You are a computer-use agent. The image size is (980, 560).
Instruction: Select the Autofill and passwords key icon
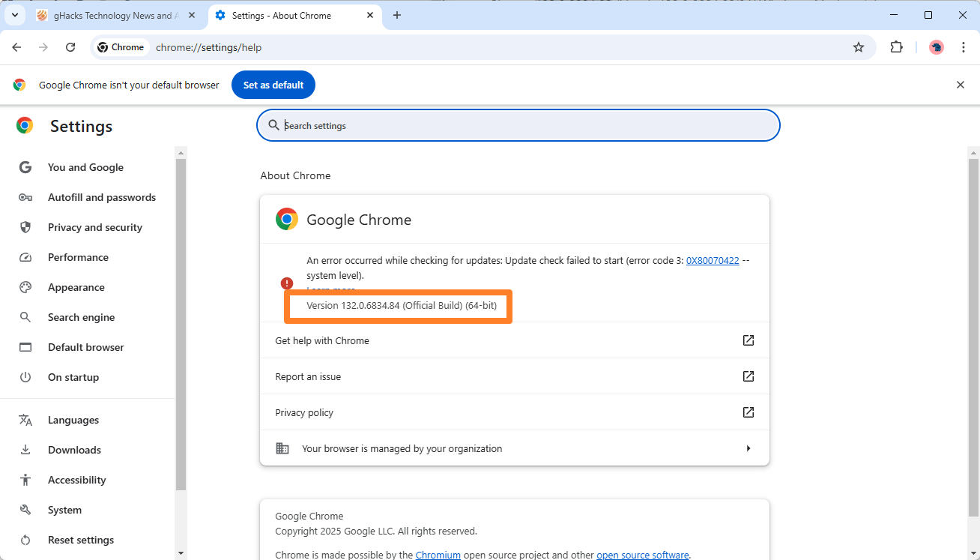(25, 197)
